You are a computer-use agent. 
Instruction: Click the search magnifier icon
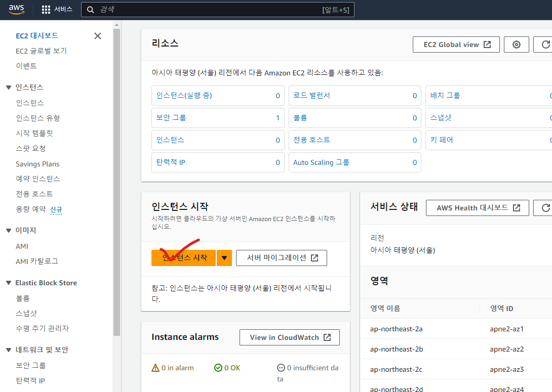tap(91, 10)
